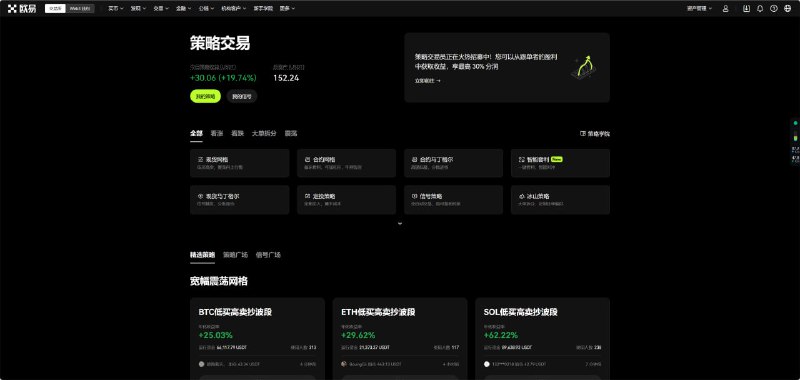Select the 全部 all tab

click(x=196, y=134)
